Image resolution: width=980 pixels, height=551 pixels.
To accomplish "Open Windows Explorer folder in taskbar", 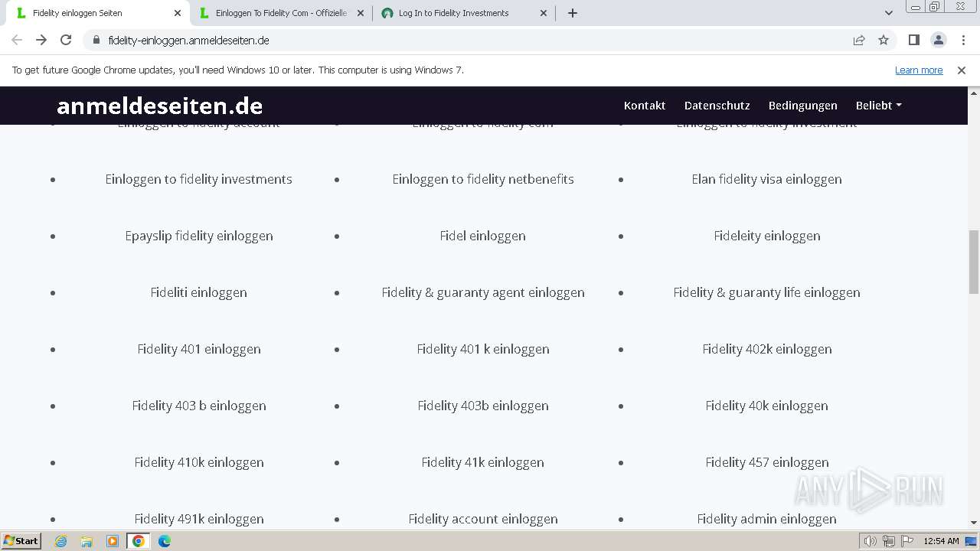I will pos(87,541).
